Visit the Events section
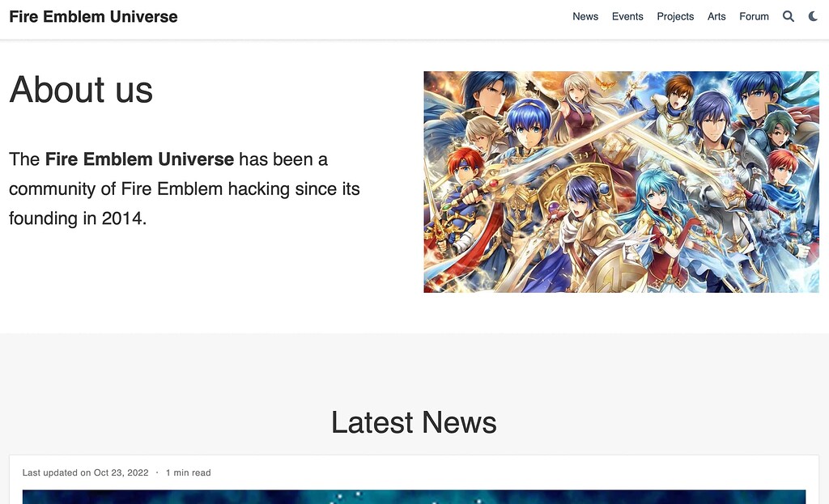Viewport: 829px width, 504px height. pyautogui.click(x=627, y=16)
